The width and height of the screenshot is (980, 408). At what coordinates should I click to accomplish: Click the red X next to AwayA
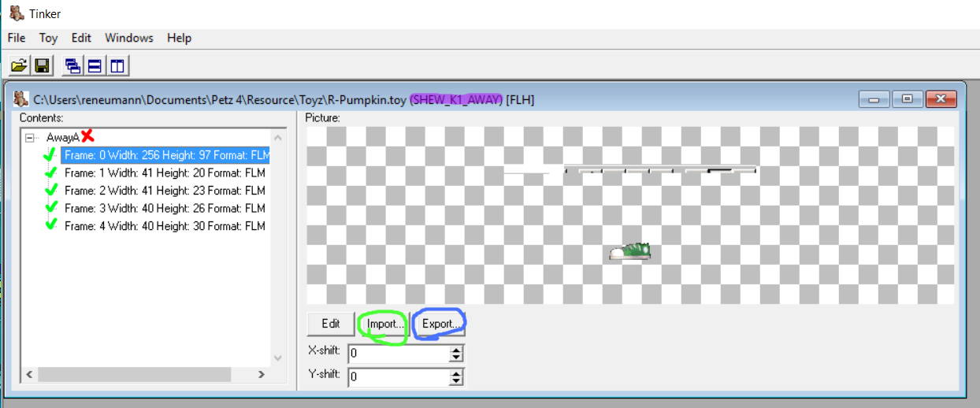click(87, 136)
